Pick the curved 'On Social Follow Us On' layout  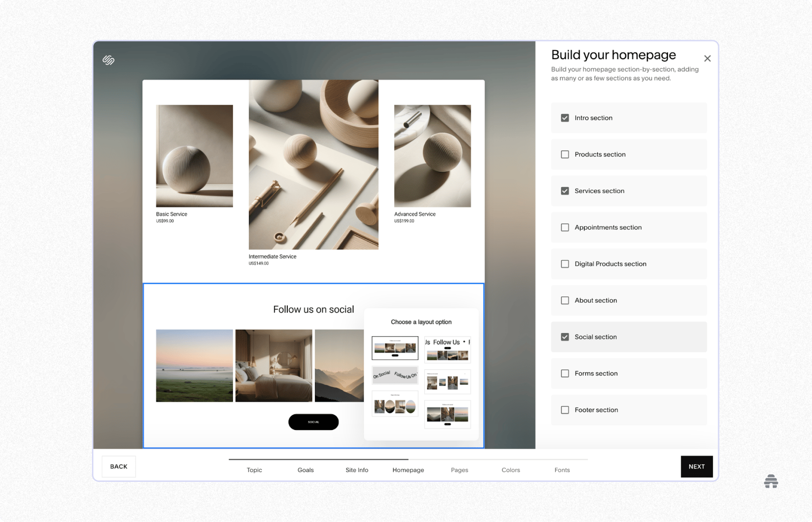click(x=395, y=375)
